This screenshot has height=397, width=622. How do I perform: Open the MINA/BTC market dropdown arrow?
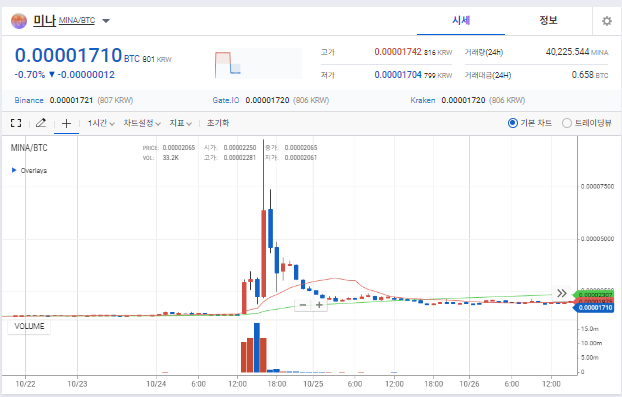[106, 21]
